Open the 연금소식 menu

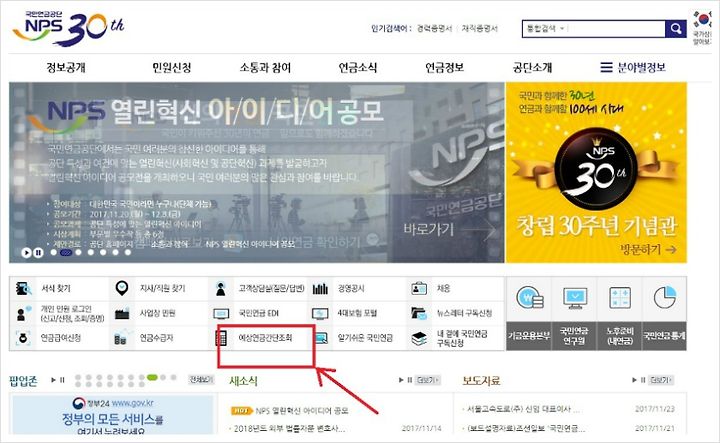click(x=358, y=67)
